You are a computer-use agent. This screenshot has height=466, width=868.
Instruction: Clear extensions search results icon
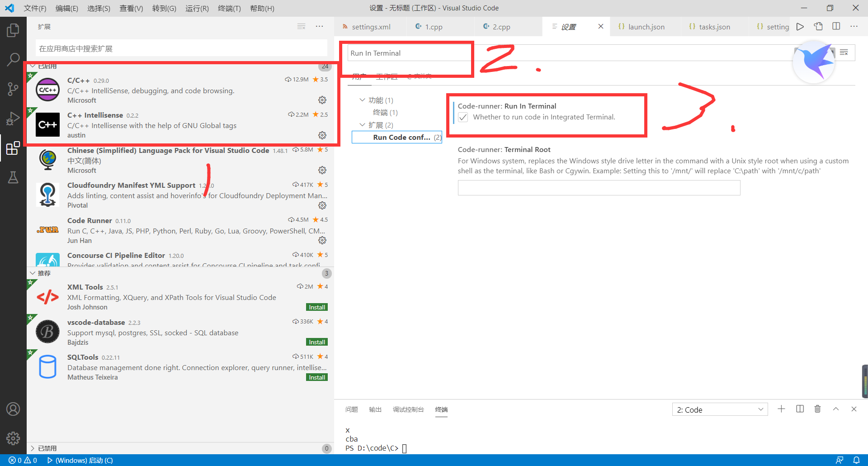(x=302, y=27)
